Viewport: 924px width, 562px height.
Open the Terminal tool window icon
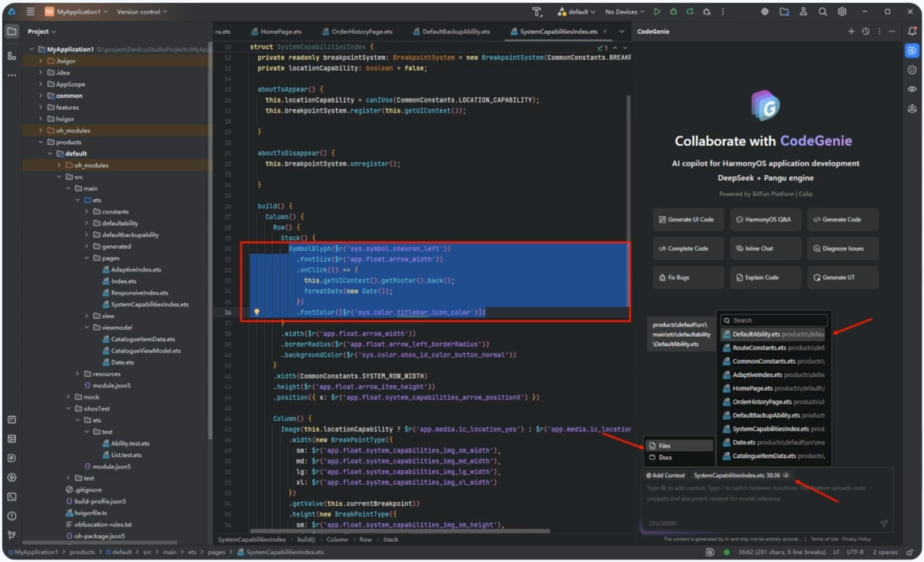12,497
